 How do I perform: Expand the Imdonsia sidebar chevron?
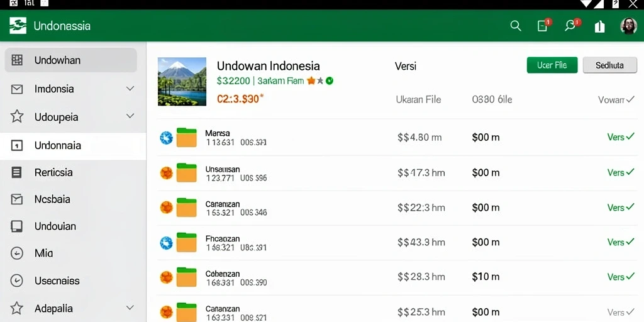[130, 89]
